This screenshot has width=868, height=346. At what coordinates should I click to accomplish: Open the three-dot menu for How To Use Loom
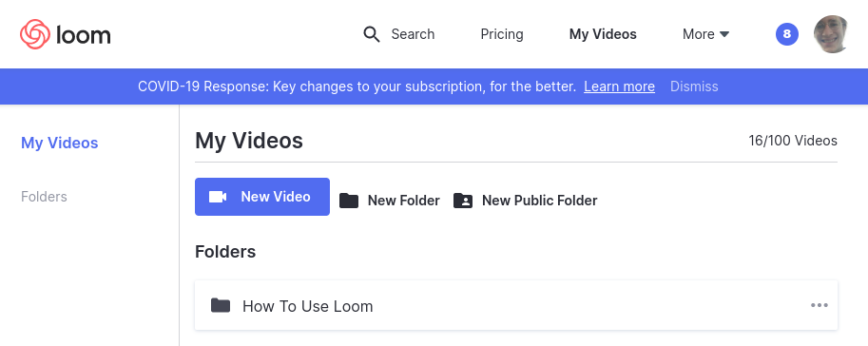coord(820,305)
